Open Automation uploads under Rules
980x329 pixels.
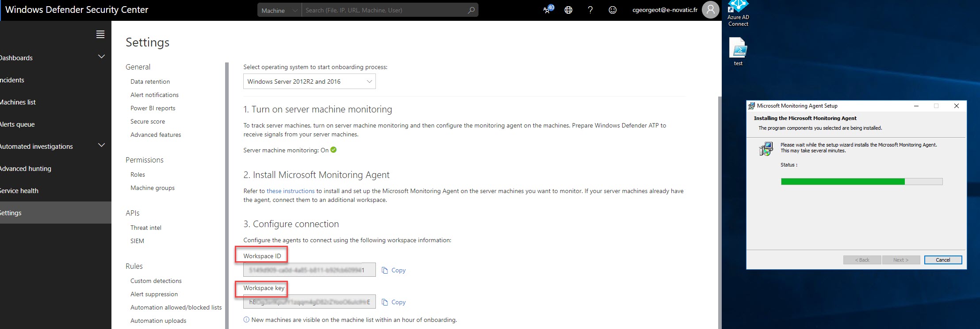pos(158,321)
